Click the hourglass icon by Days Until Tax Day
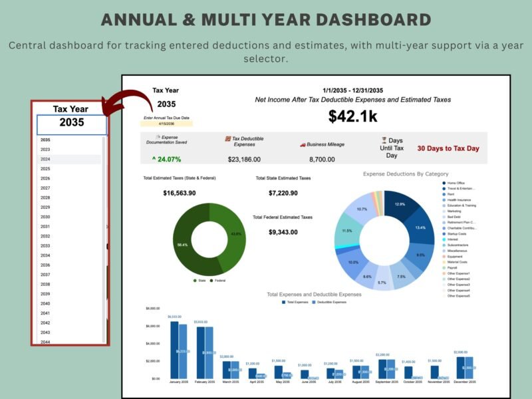532x399 pixels. 384,140
